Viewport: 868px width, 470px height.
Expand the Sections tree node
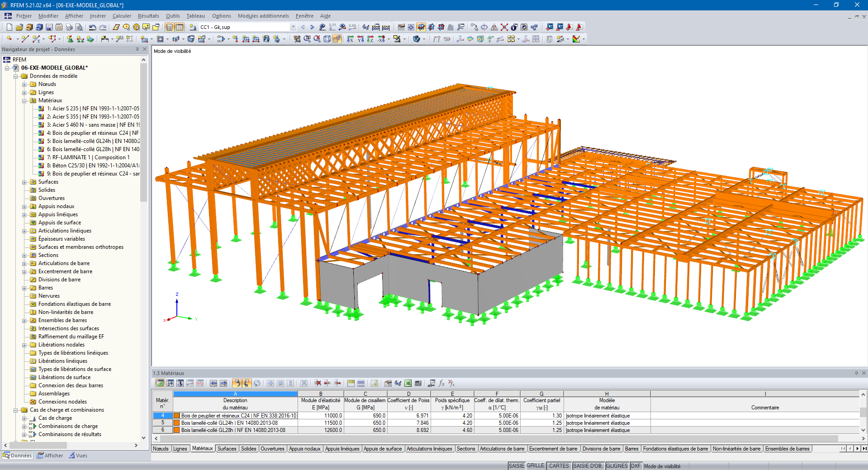(x=24, y=255)
